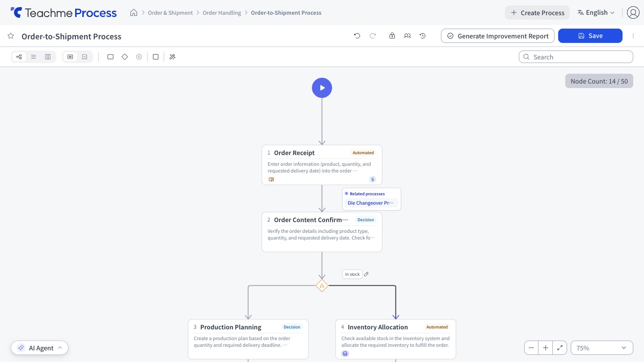Open the Die Changeover related process link
644x362 pixels.
point(371,203)
